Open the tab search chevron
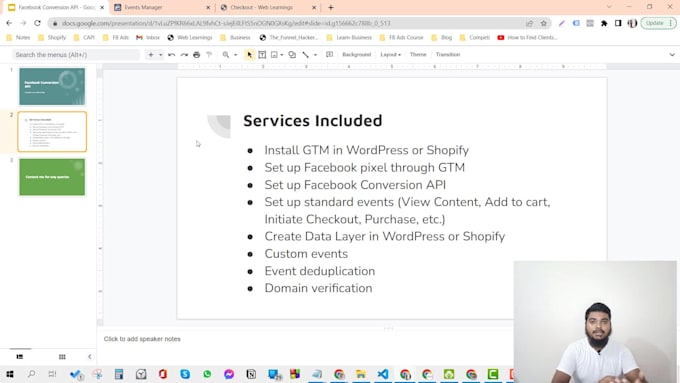The width and height of the screenshot is (680, 383). (x=609, y=7)
